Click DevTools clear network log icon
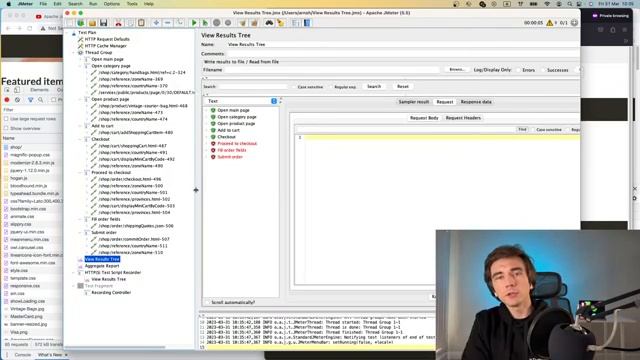Image resolution: width=640 pixels, height=360 pixels. [x=17, y=100]
